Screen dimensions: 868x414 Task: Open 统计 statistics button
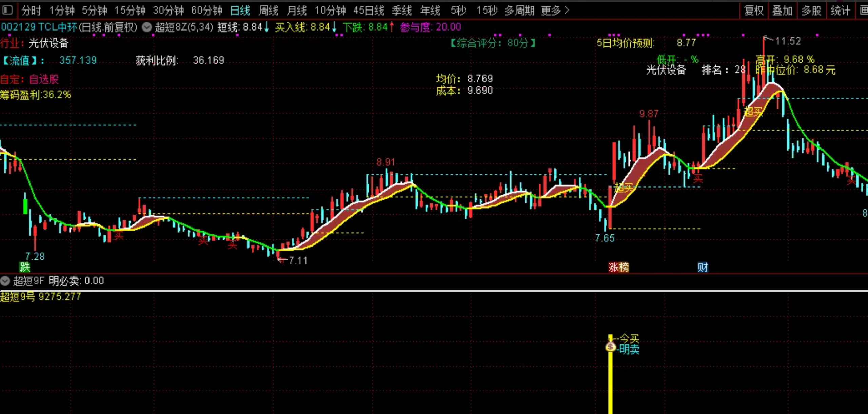click(840, 11)
